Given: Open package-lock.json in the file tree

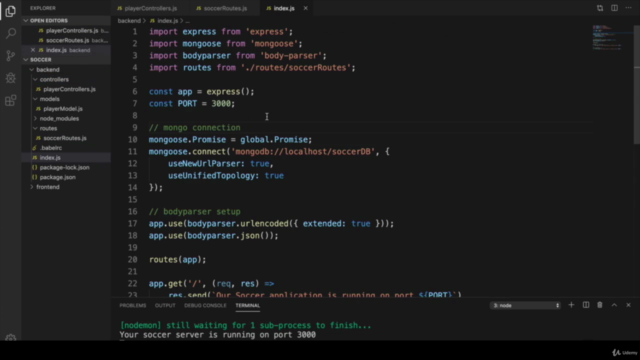Looking at the screenshot, I should [x=64, y=167].
